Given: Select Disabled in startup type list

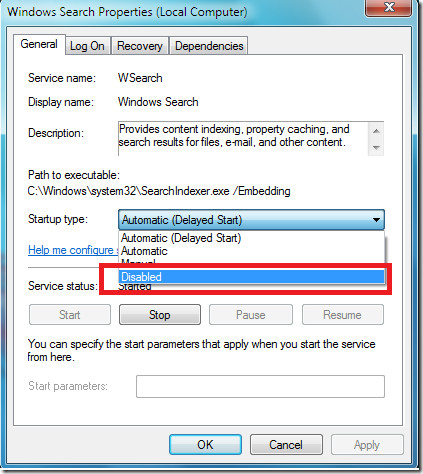Looking at the screenshot, I should click(251, 277).
